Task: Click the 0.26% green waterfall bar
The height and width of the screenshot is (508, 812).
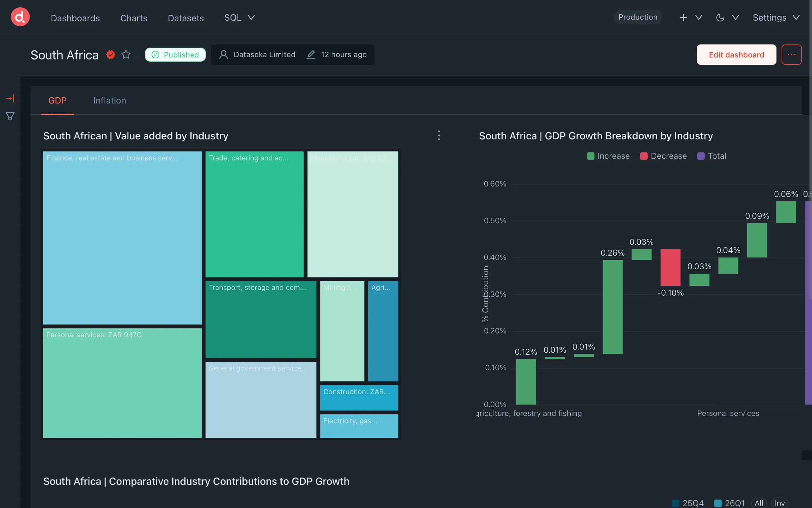Action: (612, 307)
